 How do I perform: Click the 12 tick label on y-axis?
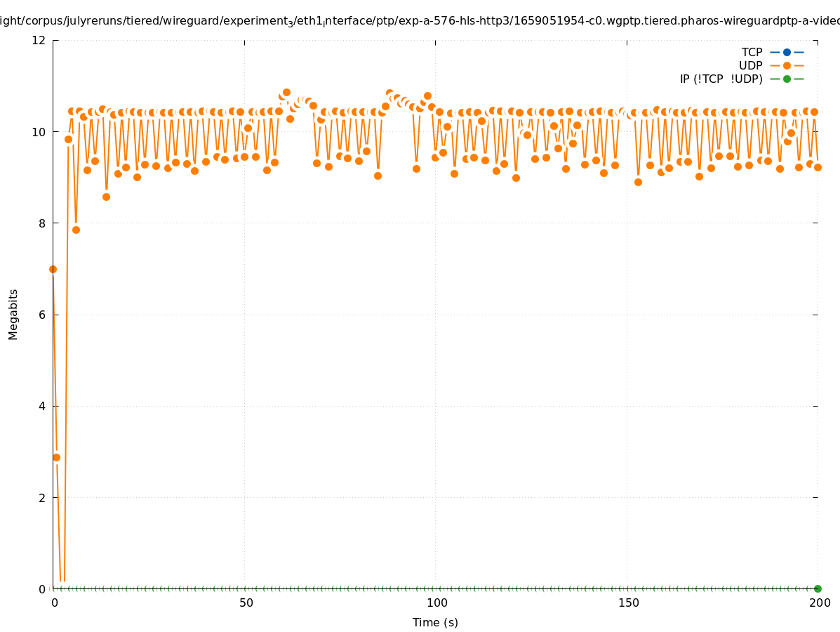click(39, 40)
